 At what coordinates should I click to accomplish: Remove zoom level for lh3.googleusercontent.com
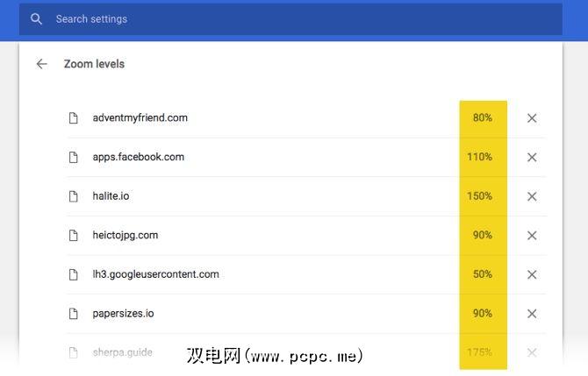tap(532, 274)
